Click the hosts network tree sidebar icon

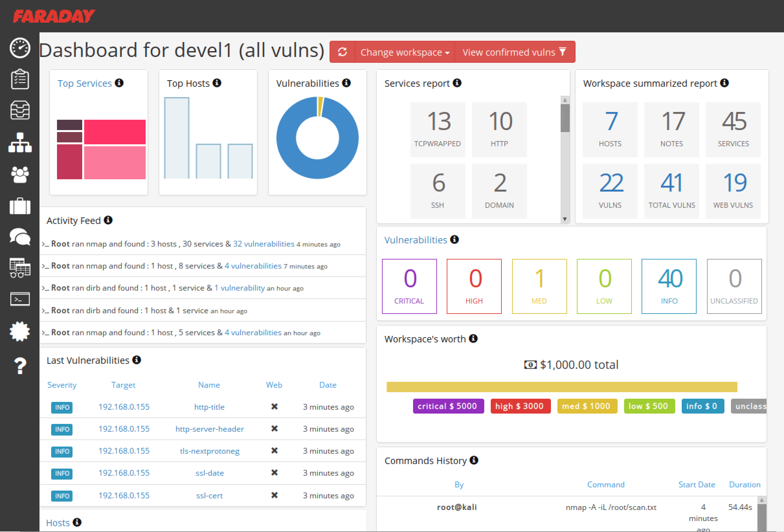coord(20,142)
